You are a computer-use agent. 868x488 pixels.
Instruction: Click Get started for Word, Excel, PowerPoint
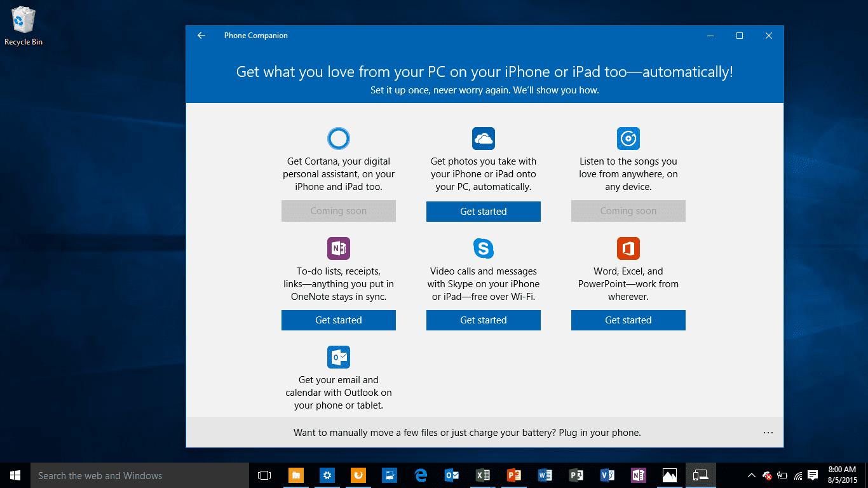click(x=628, y=320)
